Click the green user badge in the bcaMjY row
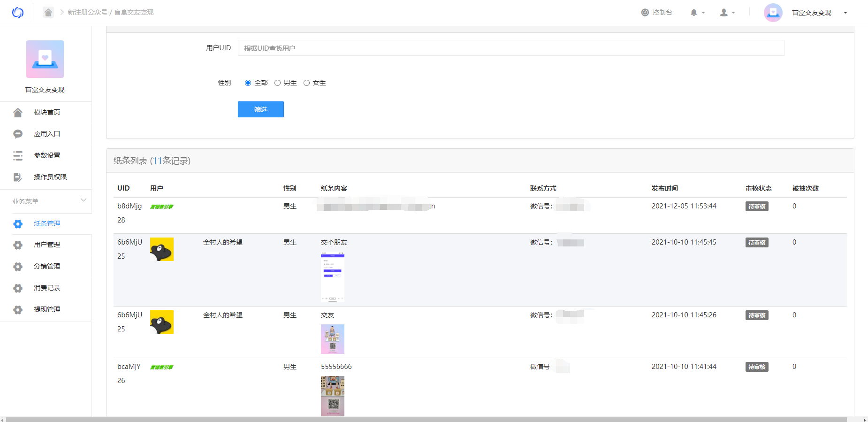This screenshot has height=422, width=868. click(162, 367)
